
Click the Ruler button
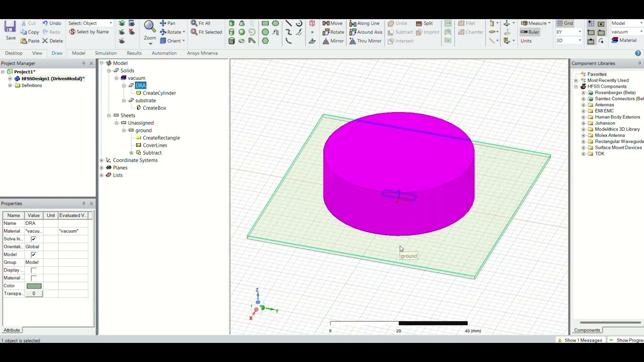tap(530, 32)
